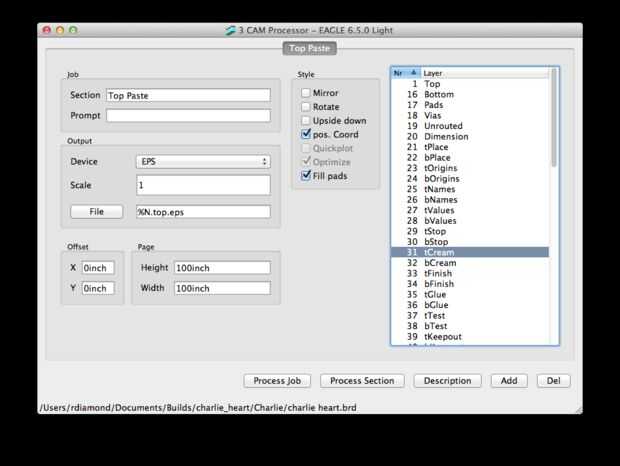Select layer 39 tKeepout
620x466 pixels.
tap(470, 337)
